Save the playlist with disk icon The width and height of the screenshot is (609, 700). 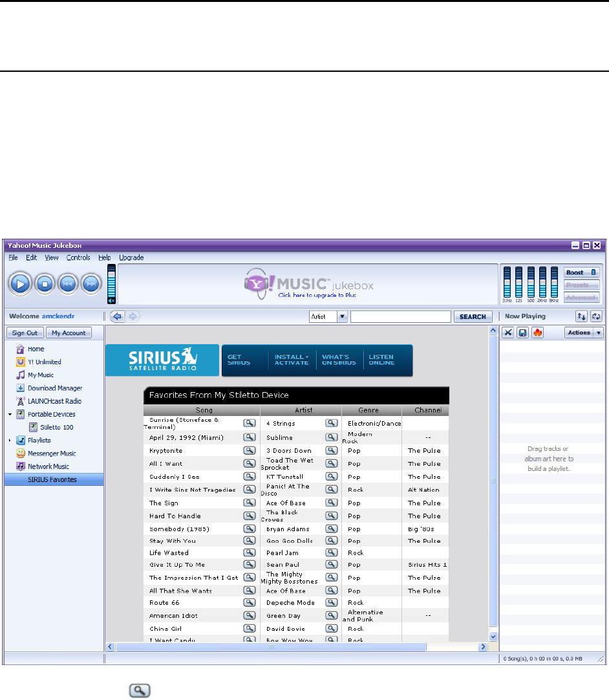[522, 333]
